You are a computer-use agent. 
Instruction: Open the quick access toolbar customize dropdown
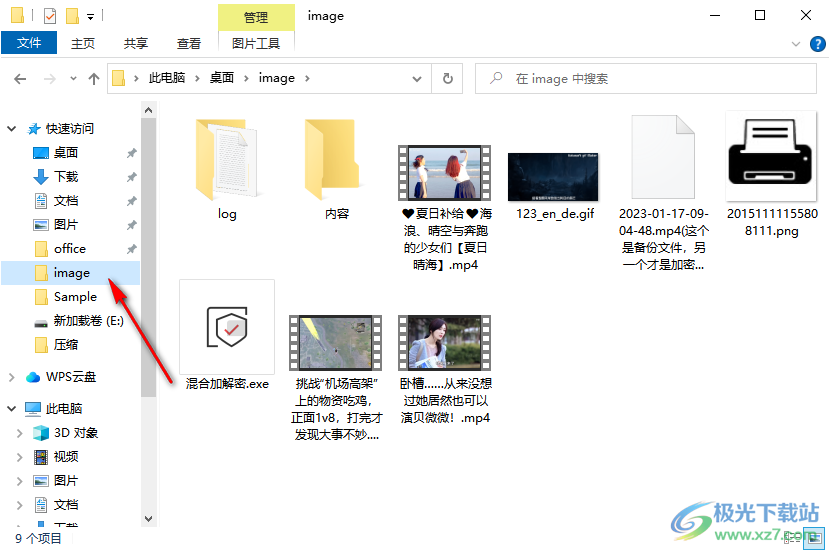[91, 17]
